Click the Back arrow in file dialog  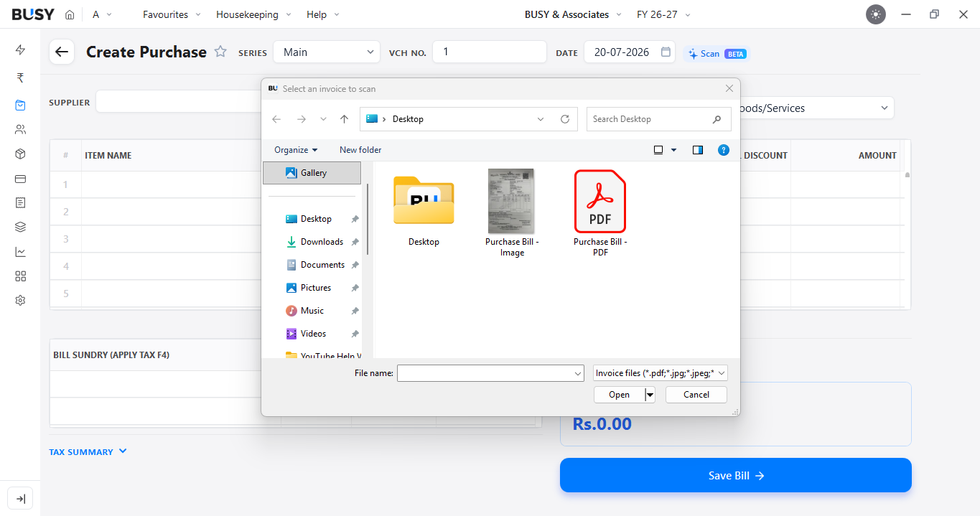tap(276, 119)
